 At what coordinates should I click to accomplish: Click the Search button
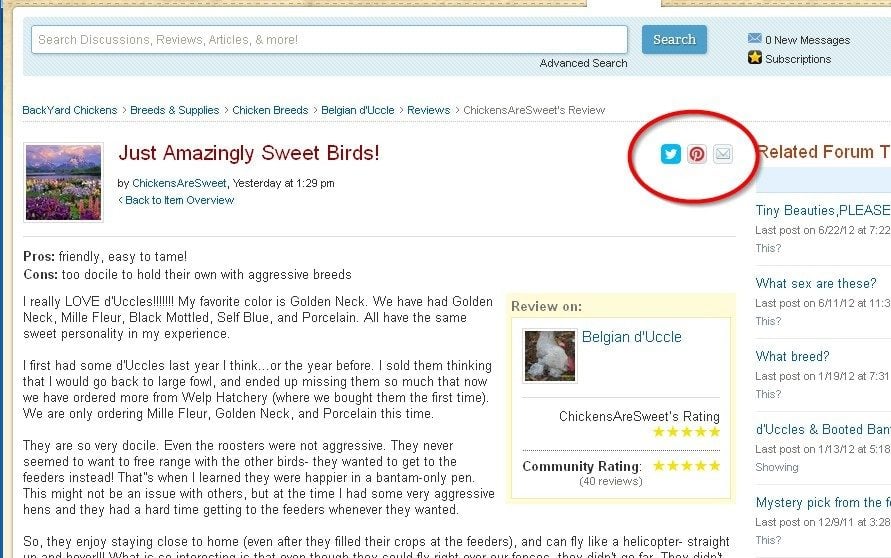pos(675,40)
